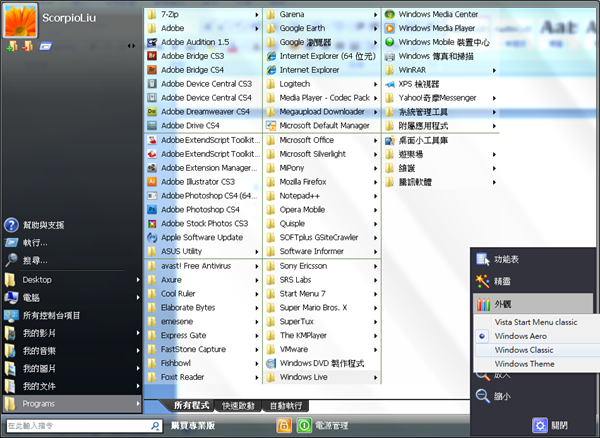600x438 pixels.
Task: Click the flower user avatar
Action: [21, 21]
